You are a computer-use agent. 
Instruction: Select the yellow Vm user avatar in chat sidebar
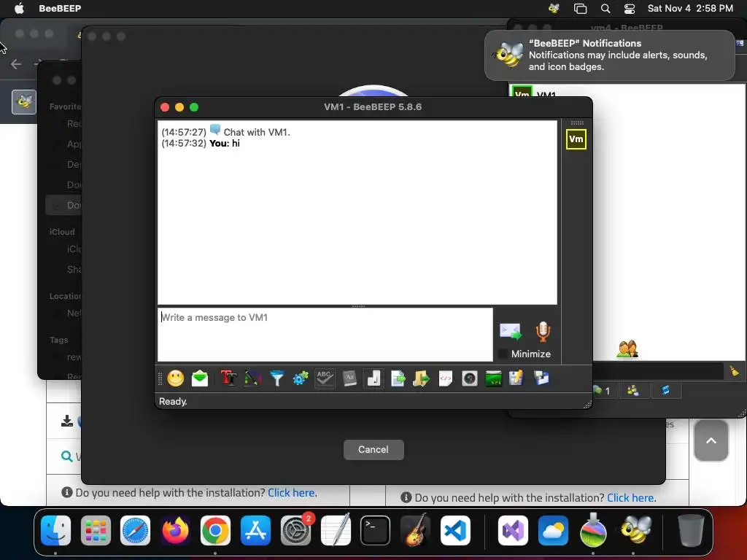pos(576,139)
